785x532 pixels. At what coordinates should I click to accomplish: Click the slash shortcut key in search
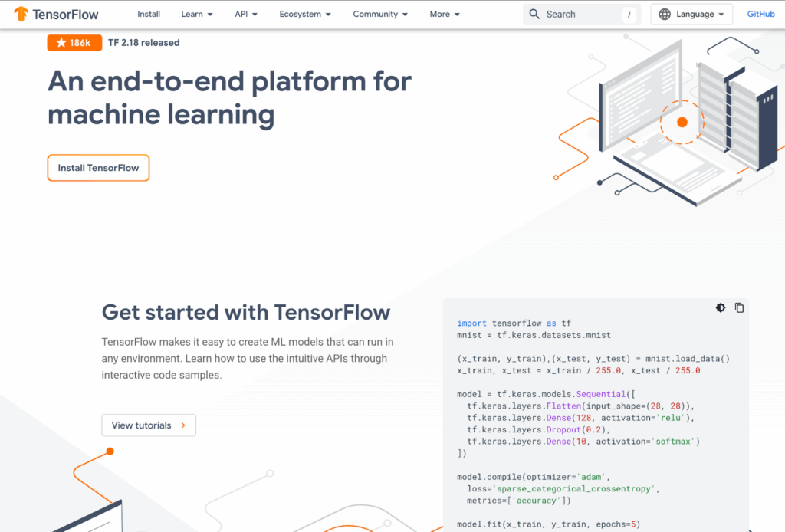click(629, 15)
